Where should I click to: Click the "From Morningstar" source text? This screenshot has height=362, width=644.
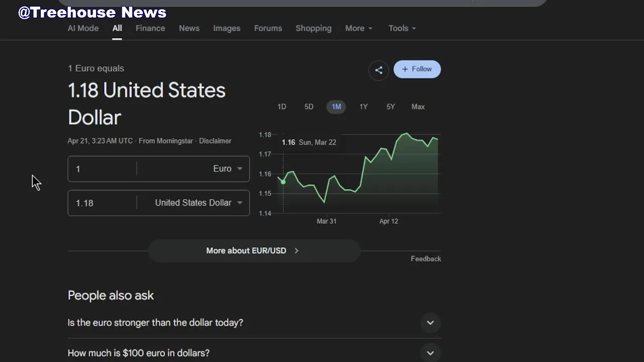166,141
